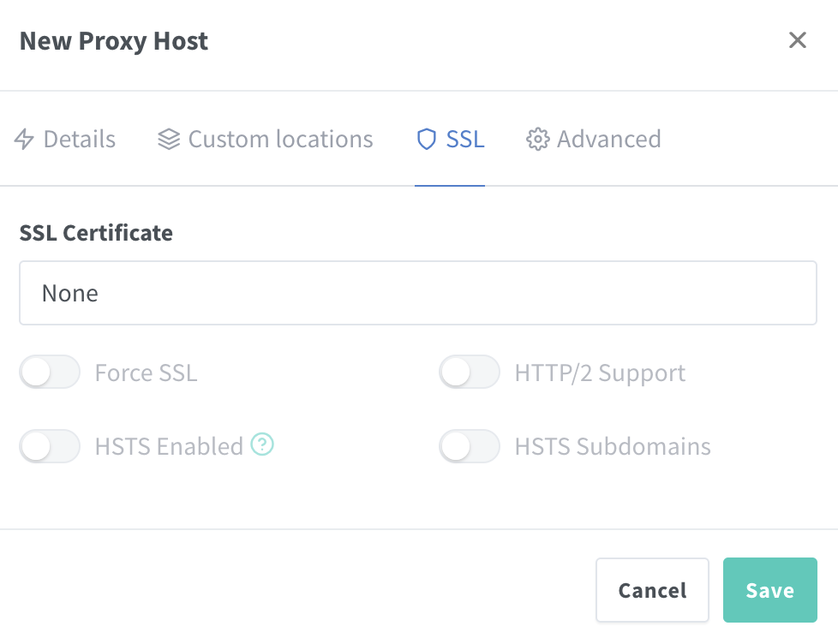
Task: Open the Custom locations tab
Action: pos(280,140)
